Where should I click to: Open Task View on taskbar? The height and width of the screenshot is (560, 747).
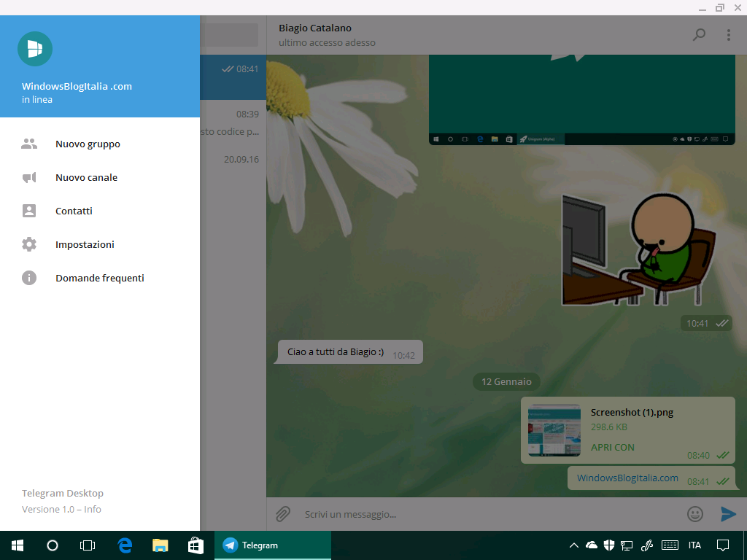[88, 545]
